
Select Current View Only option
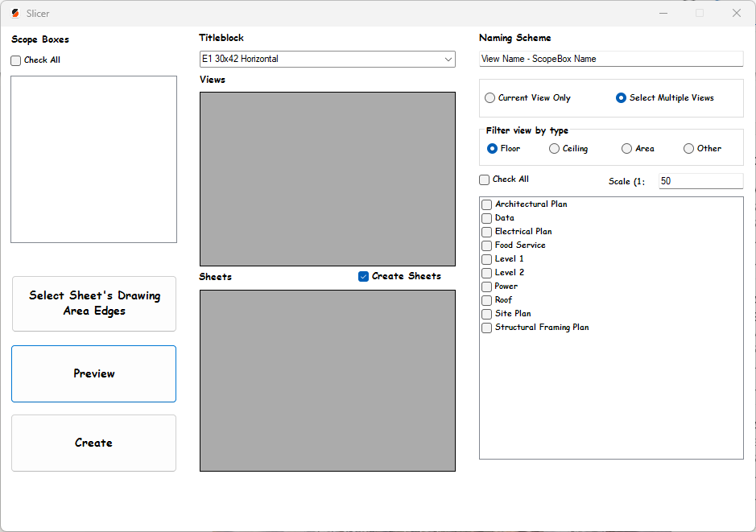(x=490, y=98)
